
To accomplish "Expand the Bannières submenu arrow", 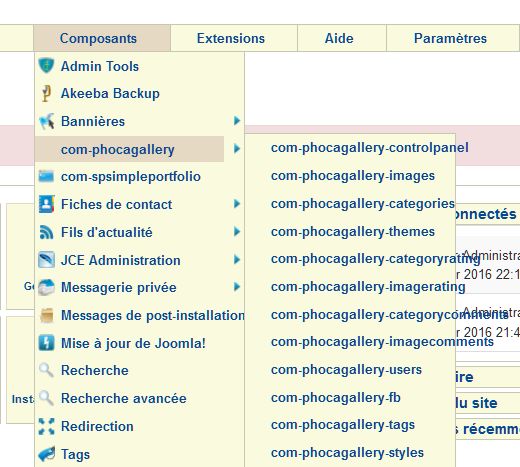I will [237, 121].
